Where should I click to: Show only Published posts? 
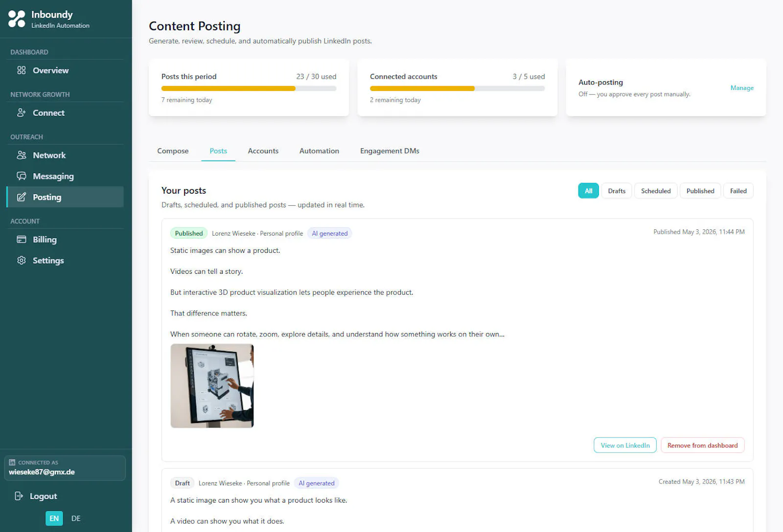click(700, 191)
